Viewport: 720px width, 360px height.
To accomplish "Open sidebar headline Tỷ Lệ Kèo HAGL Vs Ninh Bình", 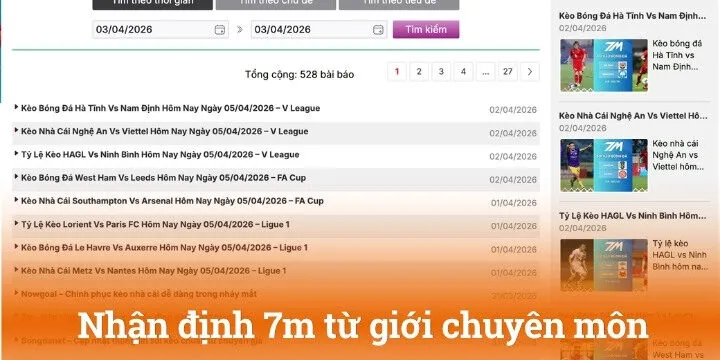I will tap(633, 215).
